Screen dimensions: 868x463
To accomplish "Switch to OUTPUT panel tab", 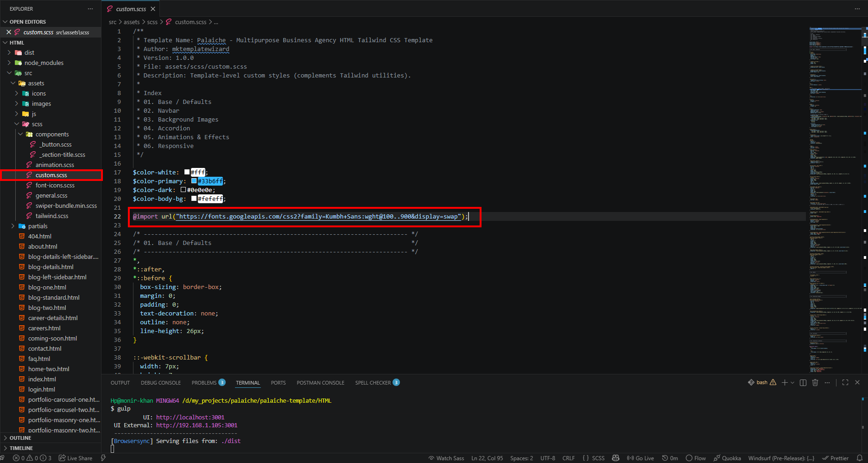I will click(120, 383).
